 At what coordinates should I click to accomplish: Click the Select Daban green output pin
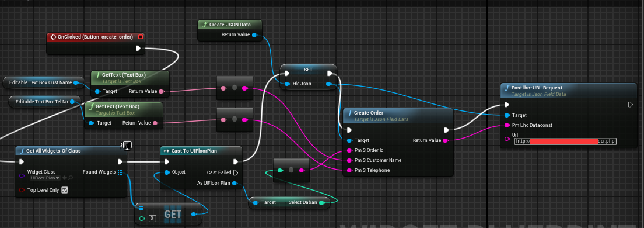coord(321,202)
